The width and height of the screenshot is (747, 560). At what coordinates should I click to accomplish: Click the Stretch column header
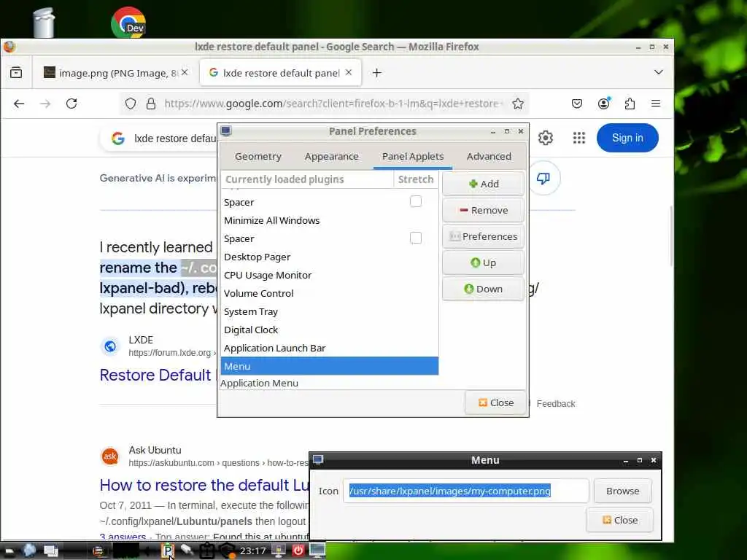point(415,179)
